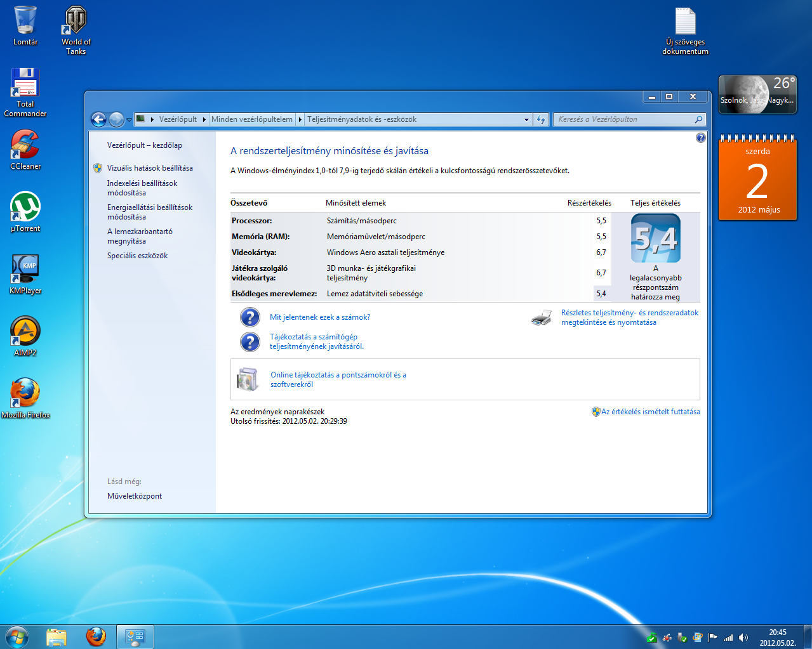Screen dimensions: 812x649
Task: Click Minden vezérlőpultelem breadcrumb
Action: [x=252, y=119]
